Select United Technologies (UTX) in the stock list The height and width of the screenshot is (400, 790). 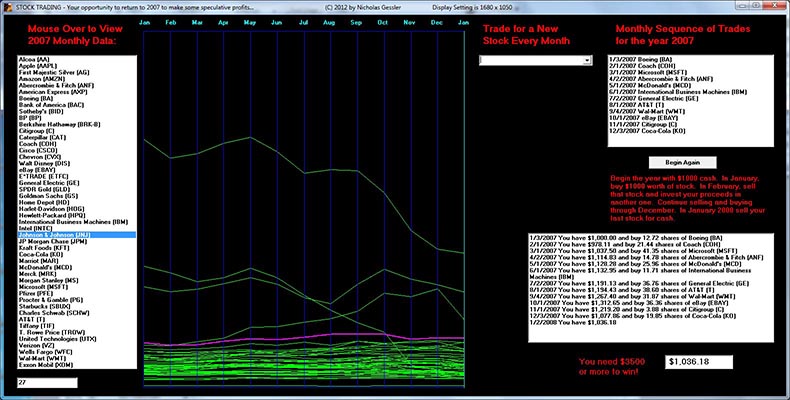77,340
